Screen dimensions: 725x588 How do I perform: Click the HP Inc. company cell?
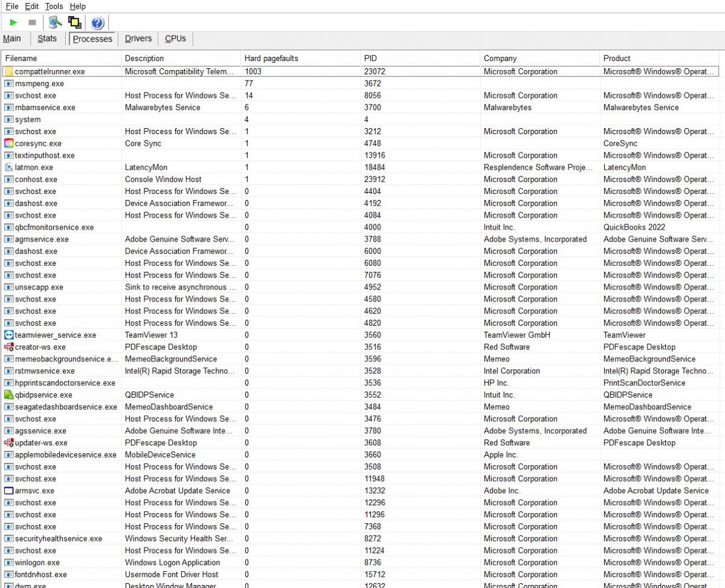pyautogui.click(x=497, y=383)
